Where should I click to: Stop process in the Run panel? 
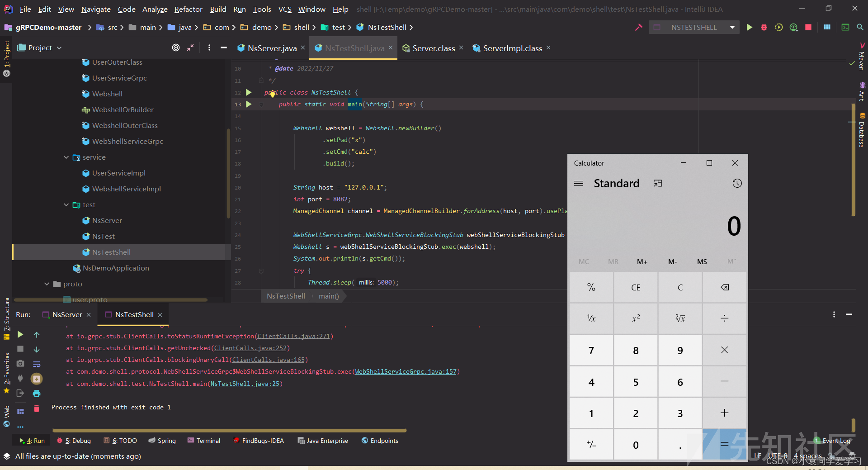20,349
